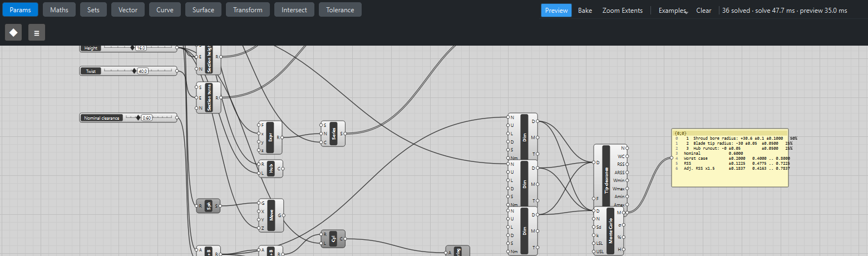Select the Series component node
868x256 pixels.
(x=333, y=134)
